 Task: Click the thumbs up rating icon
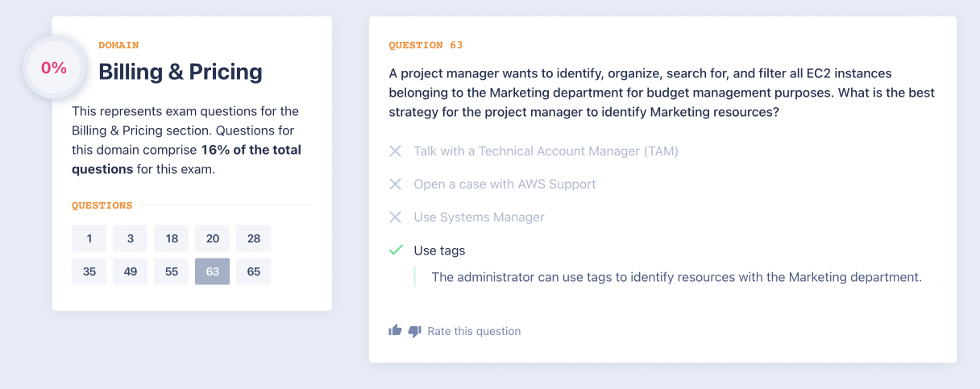pyautogui.click(x=395, y=330)
